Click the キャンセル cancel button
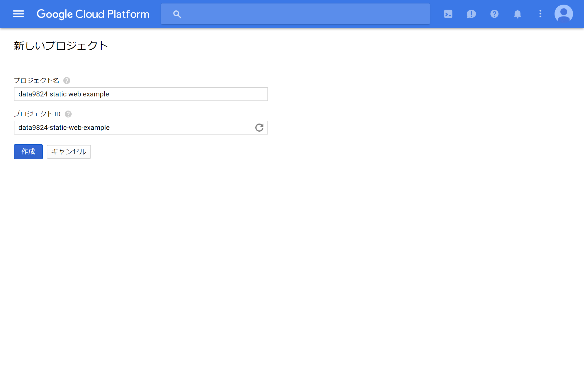 click(69, 152)
